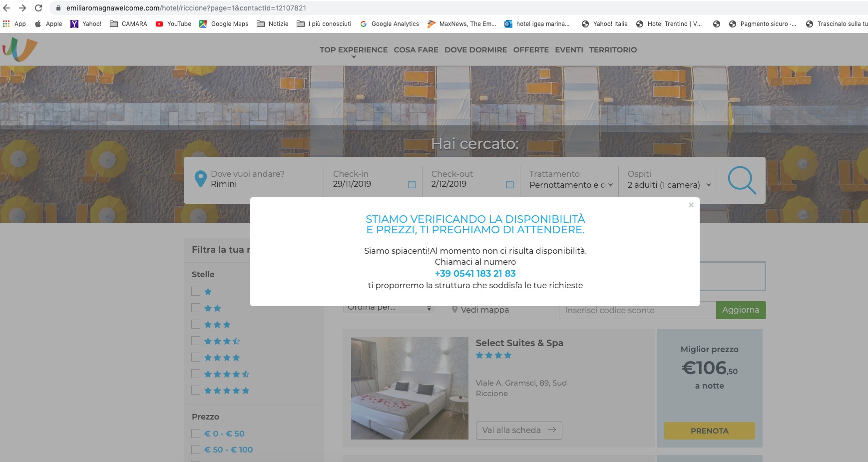Expand the Trattamento dropdown
The image size is (868, 462).
point(571,185)
